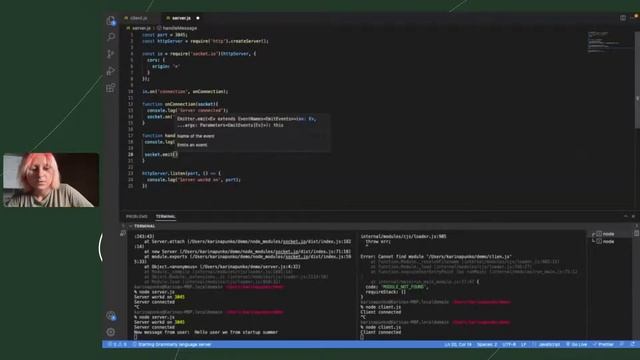Open the Explorer view in activity bar
Image resolution: width=640 pixels, height=360 pixels.
click(x=111, y=20)
